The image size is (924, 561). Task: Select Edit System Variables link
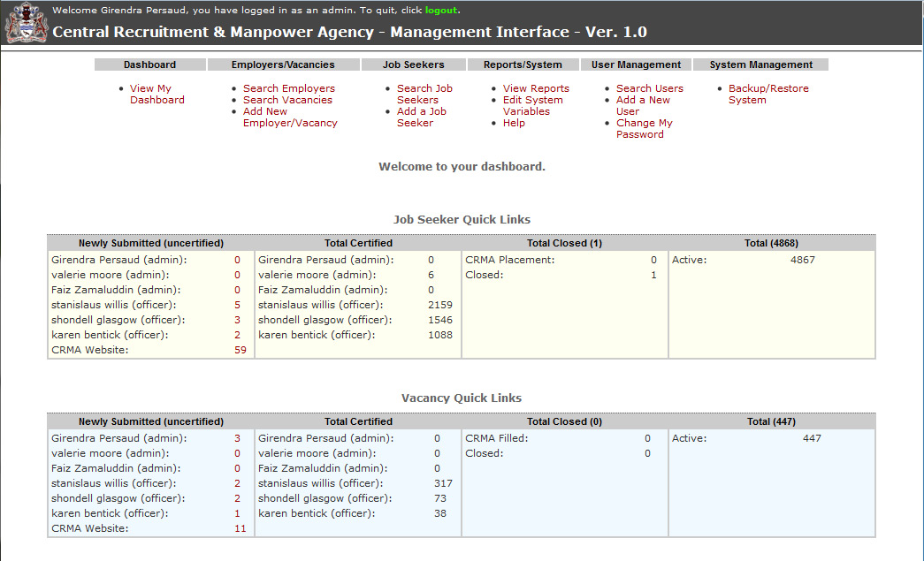coord(532,106)
